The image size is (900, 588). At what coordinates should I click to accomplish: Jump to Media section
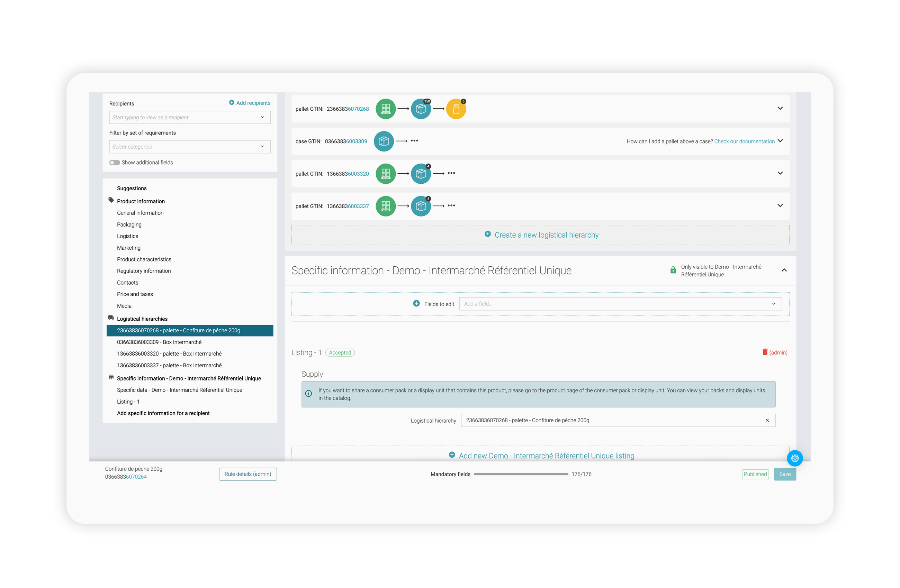124,306
